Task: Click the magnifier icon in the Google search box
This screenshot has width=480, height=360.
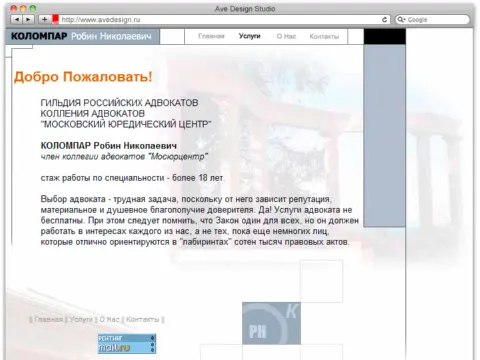Action: tap(401, 20)
